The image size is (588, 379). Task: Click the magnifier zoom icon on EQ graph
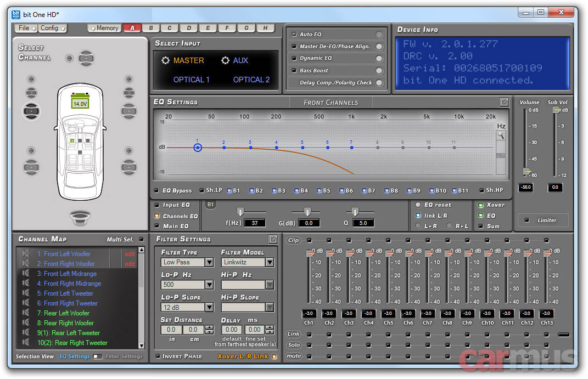click(501, 135)
